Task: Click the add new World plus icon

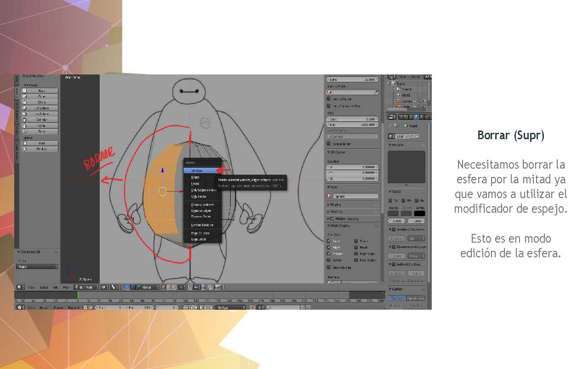Action: coord(412,136)
